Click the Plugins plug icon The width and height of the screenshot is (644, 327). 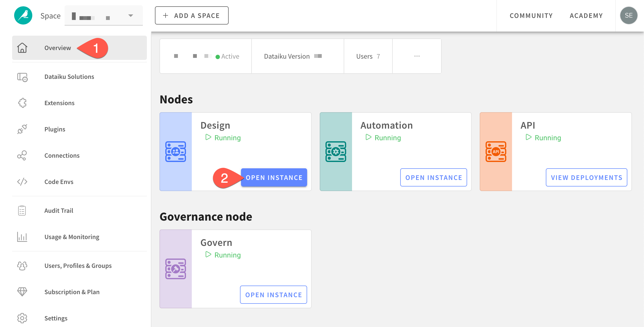[x=22, y=129]
